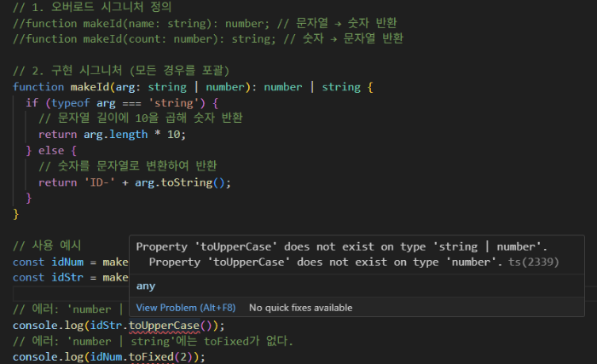Click 'any' type hint in the hover popup

coord(146,286)
